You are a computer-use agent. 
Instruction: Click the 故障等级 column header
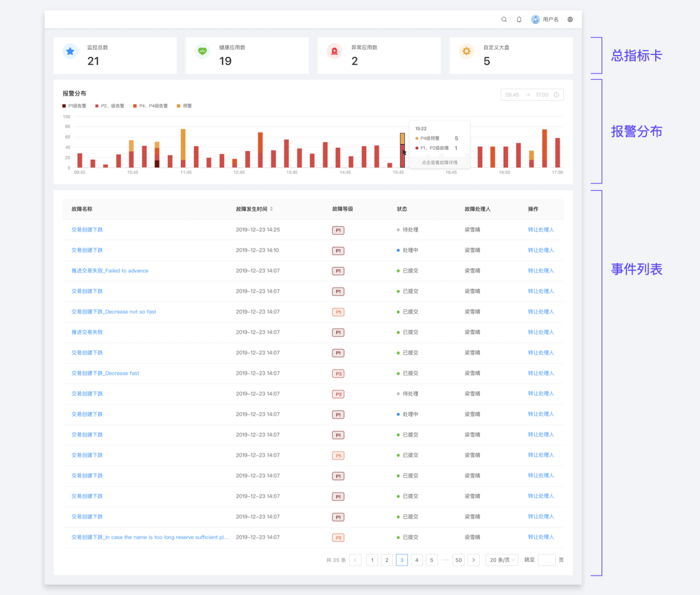point(343,209)
